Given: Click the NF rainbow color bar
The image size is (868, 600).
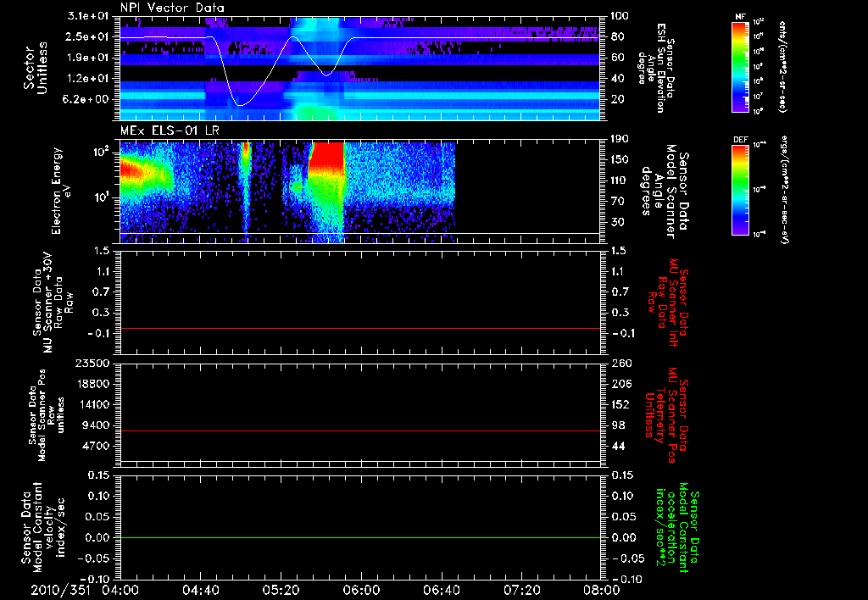Looking at the screenshot, I should tap(740, 66).
